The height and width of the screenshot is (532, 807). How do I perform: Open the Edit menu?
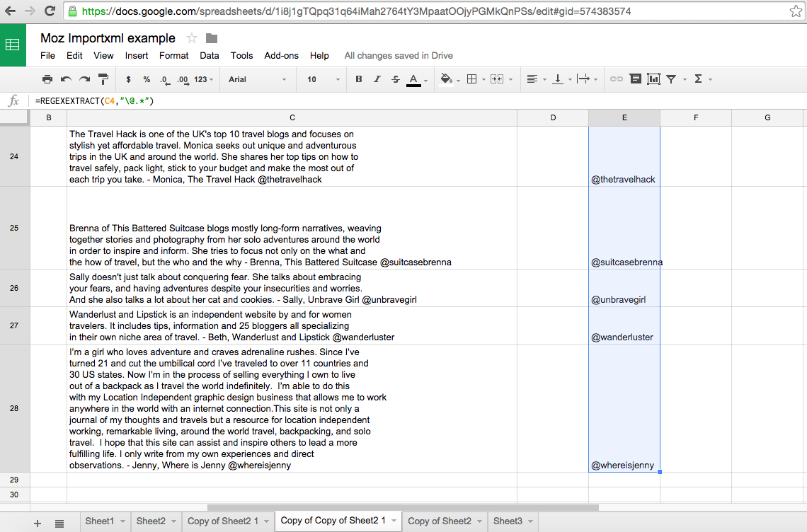(x=74, y=56)
